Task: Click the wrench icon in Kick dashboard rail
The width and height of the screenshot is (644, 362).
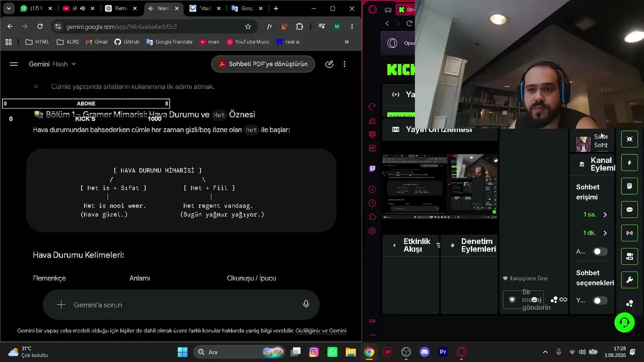Action: [x=629, y=280]
